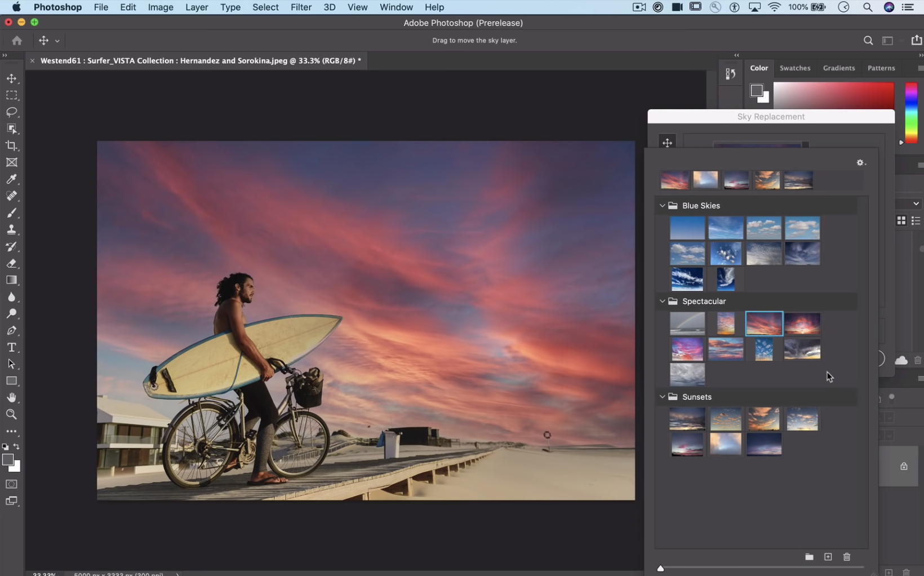Switch to the Swatches tab

794,68
